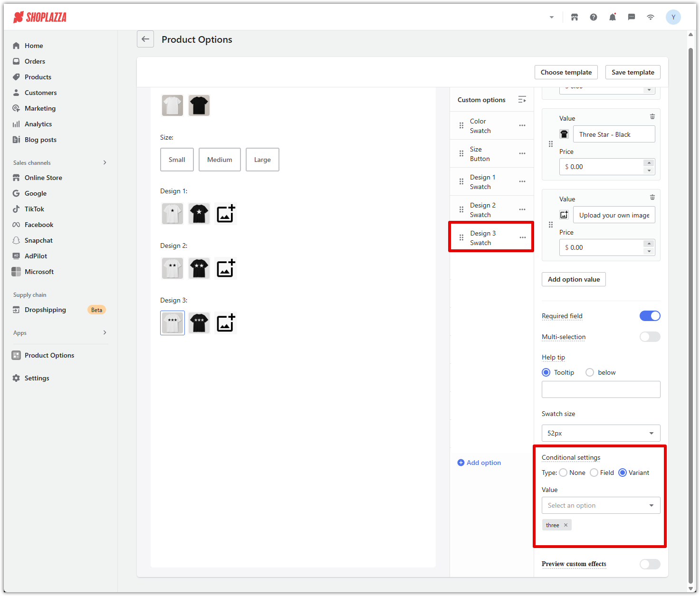Select the black Color swatch t-shirt
Viewport: 700px width, 596px height.
pyautogui.click(x=199, y=105)
